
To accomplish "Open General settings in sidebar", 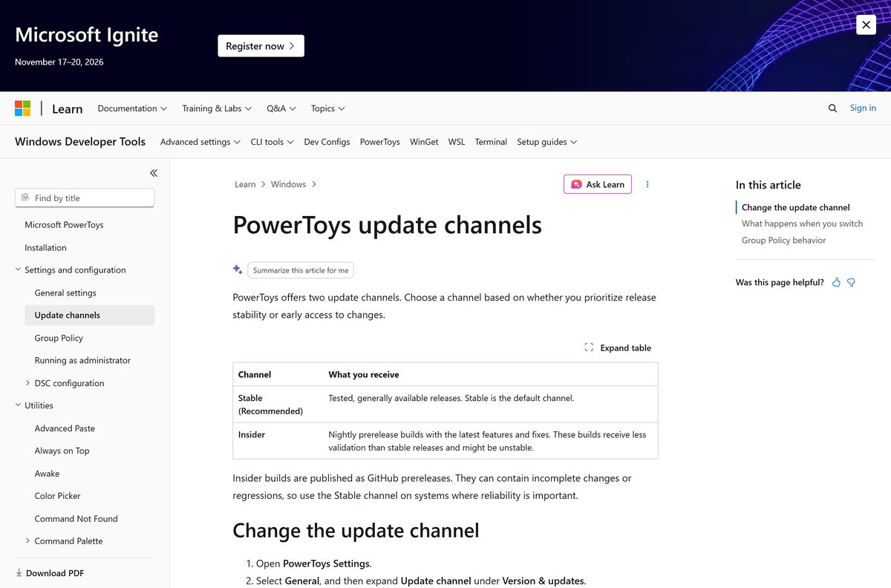I will 65,293.
